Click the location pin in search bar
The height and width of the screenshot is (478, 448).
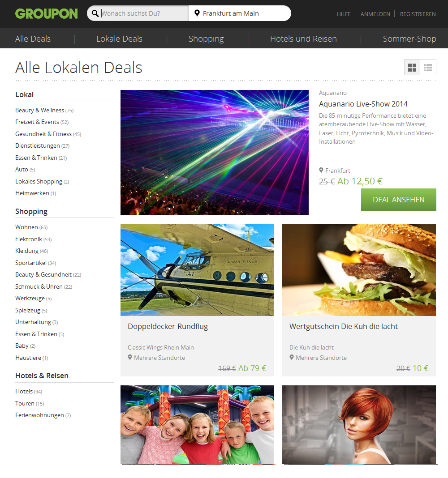(197, 13)
